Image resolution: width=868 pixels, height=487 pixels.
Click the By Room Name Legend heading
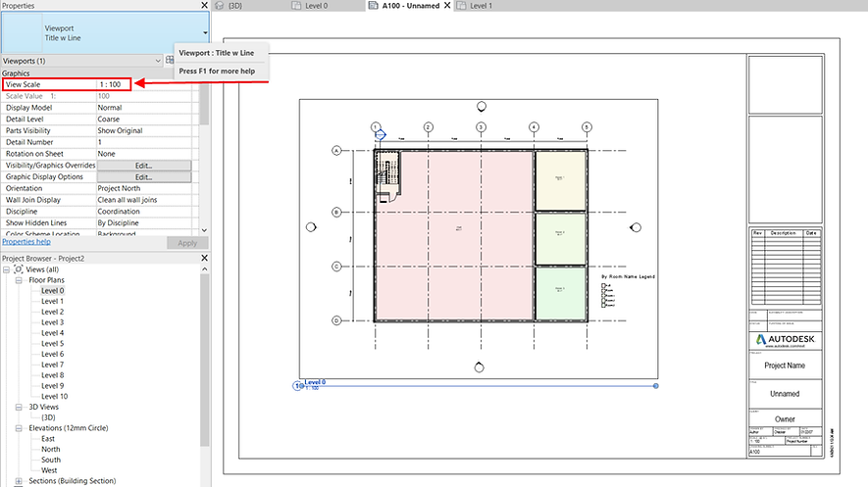[x=629, y=276]
